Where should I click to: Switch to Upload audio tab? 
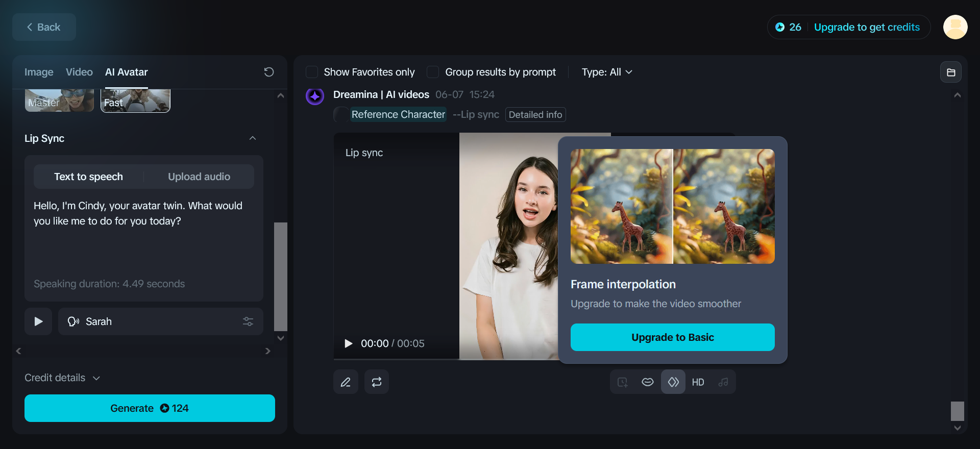199,177
